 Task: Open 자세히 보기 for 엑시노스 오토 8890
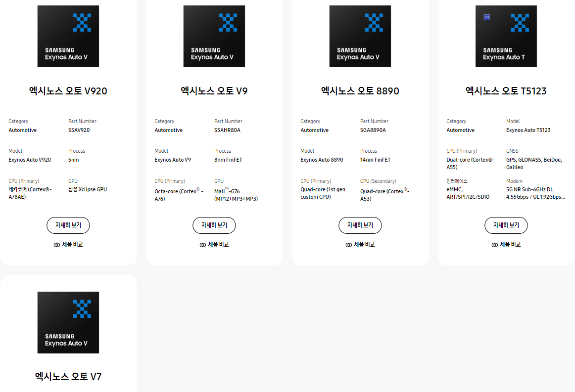[x=360, y=225]
